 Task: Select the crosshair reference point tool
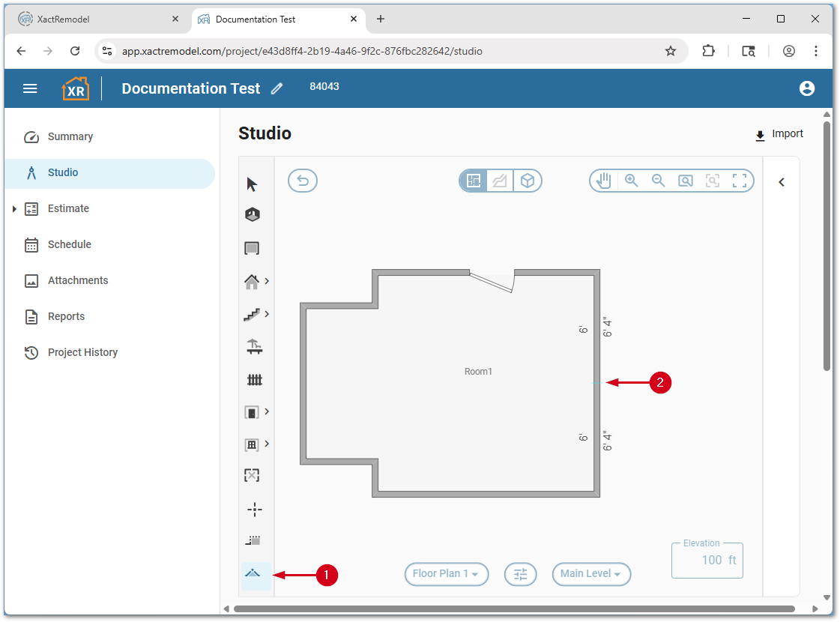[x=254, y=510]
